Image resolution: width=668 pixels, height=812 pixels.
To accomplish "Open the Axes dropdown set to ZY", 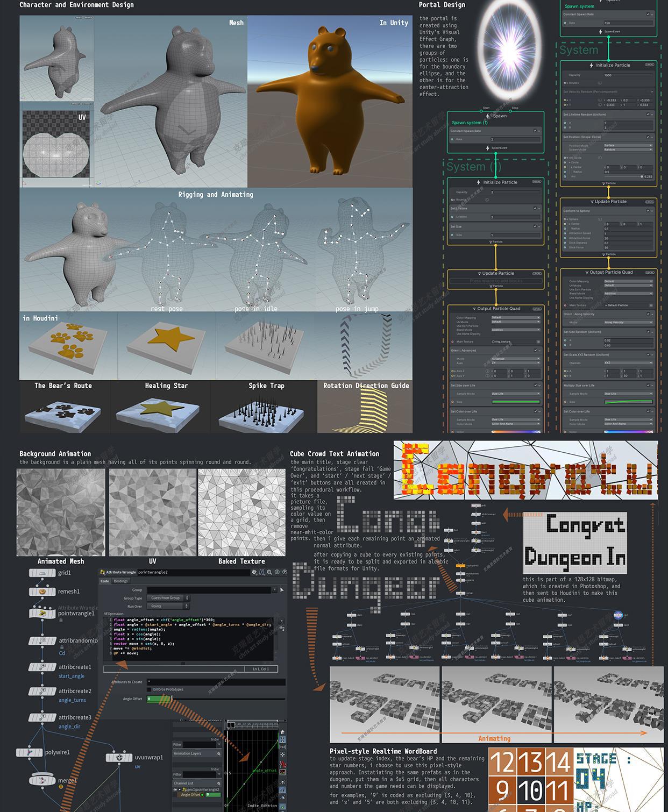I will 515,363.
